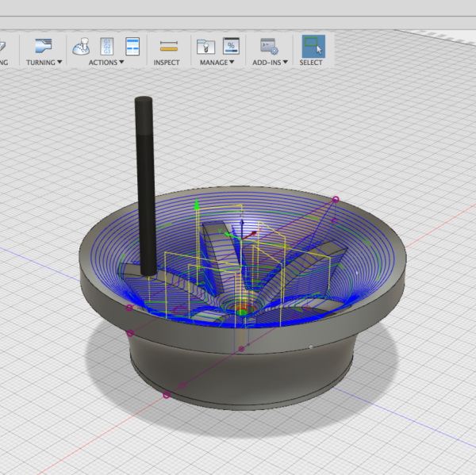Viewport: 476px width, 475px height.
Task: Click the magenta marker on upper-right bowl rim
Action: 336,199
